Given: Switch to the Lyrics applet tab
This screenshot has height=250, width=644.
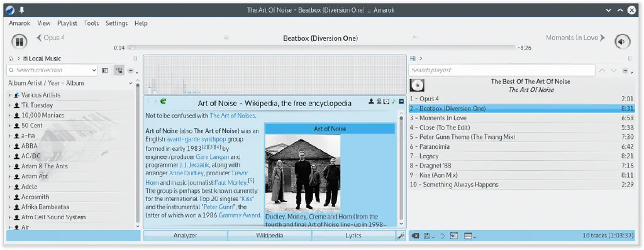Looking at the screenshot, I should tap(353, 236).
